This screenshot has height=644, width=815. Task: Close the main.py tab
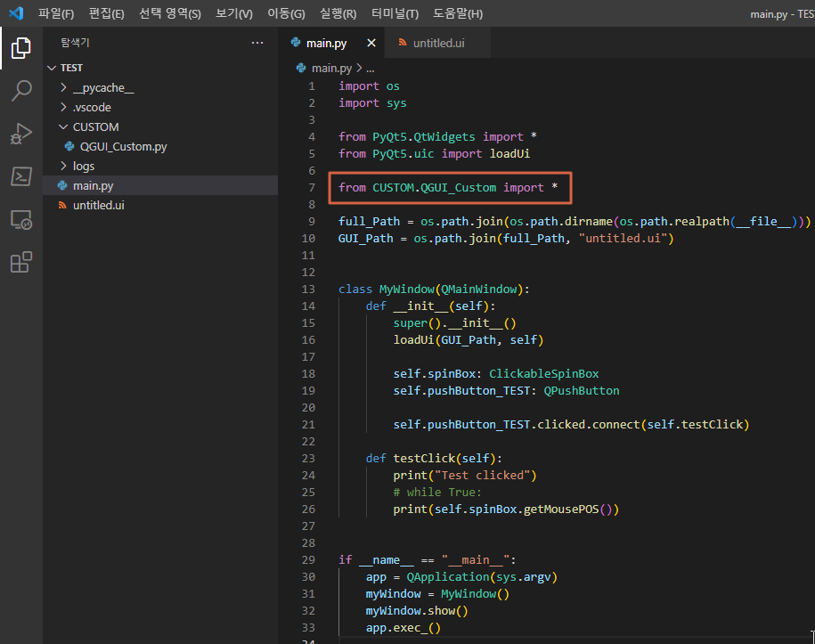pos(371,42)
